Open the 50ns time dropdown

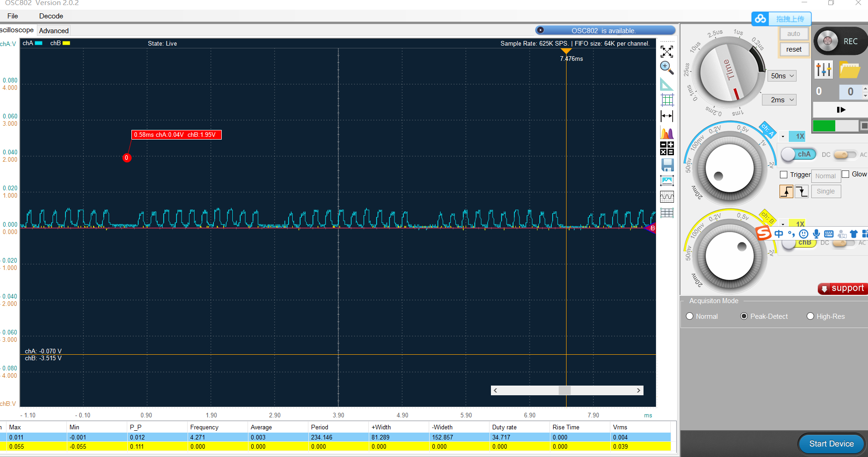[783, 76]
